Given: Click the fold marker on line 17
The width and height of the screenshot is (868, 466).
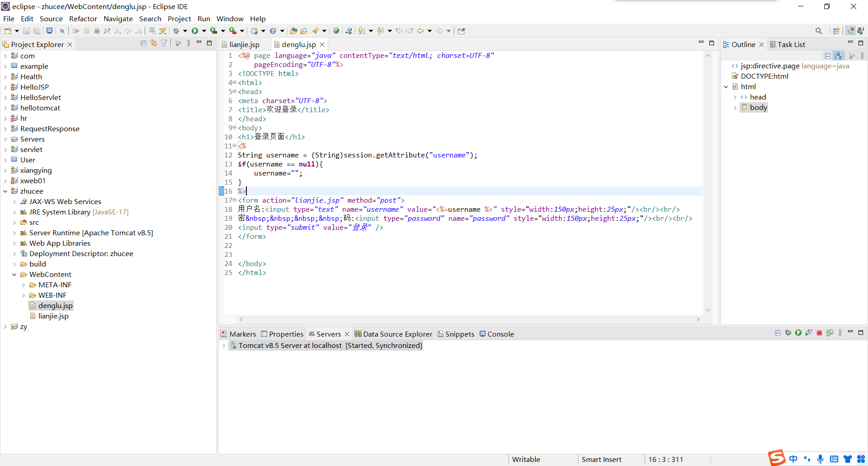Looking at the screenshot, I should [234, 200].
